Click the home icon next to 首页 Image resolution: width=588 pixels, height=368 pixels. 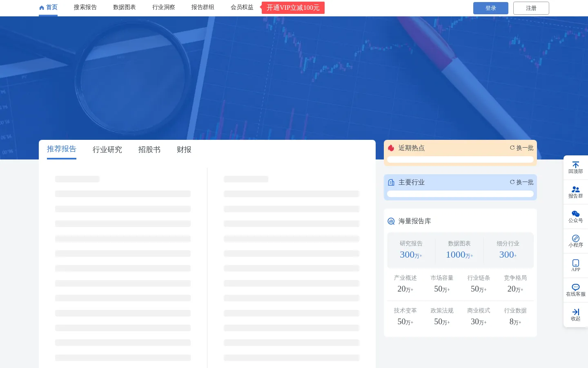(x=42, y=8)
